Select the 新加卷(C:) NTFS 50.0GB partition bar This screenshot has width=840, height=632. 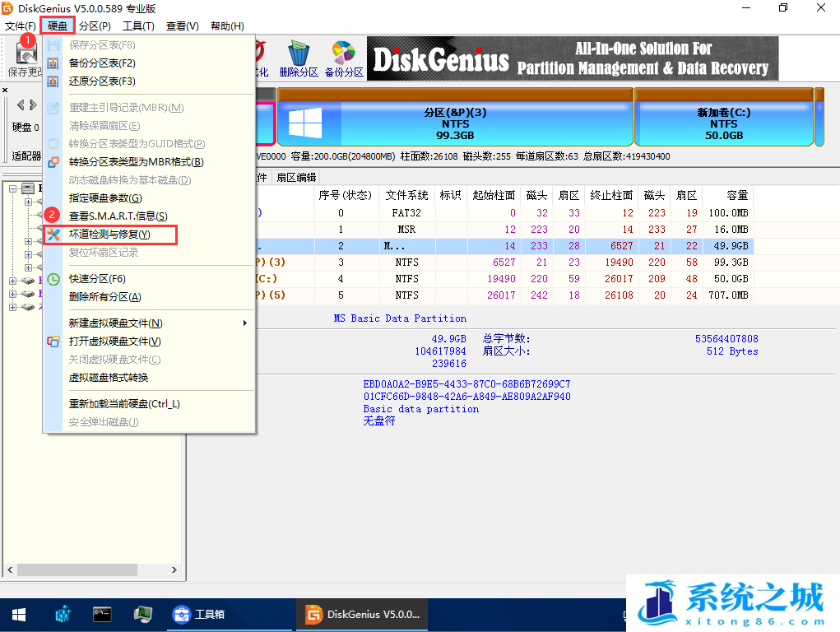pos(724,118)
